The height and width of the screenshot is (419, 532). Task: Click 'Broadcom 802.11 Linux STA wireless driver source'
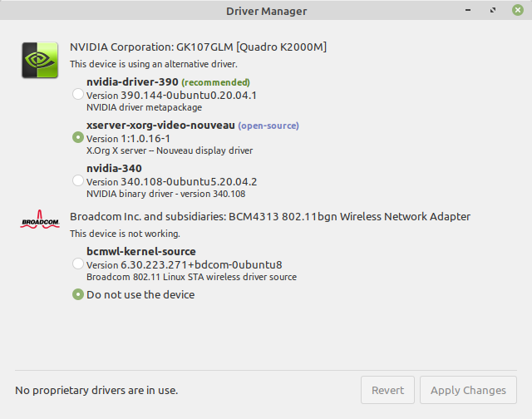(x=192, y=277)
